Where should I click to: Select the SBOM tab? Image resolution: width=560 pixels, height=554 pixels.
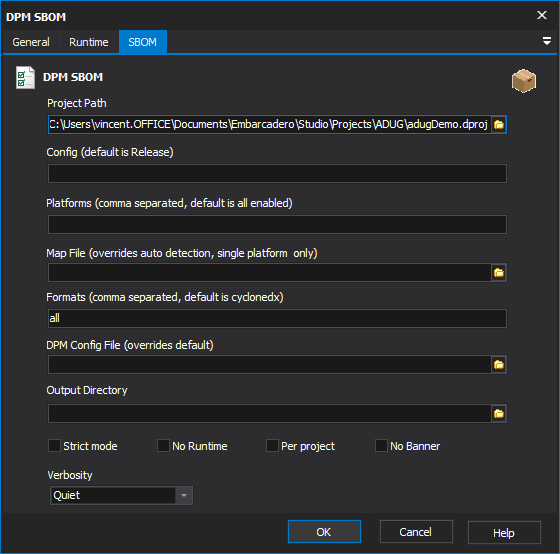(x=142, y=42)
